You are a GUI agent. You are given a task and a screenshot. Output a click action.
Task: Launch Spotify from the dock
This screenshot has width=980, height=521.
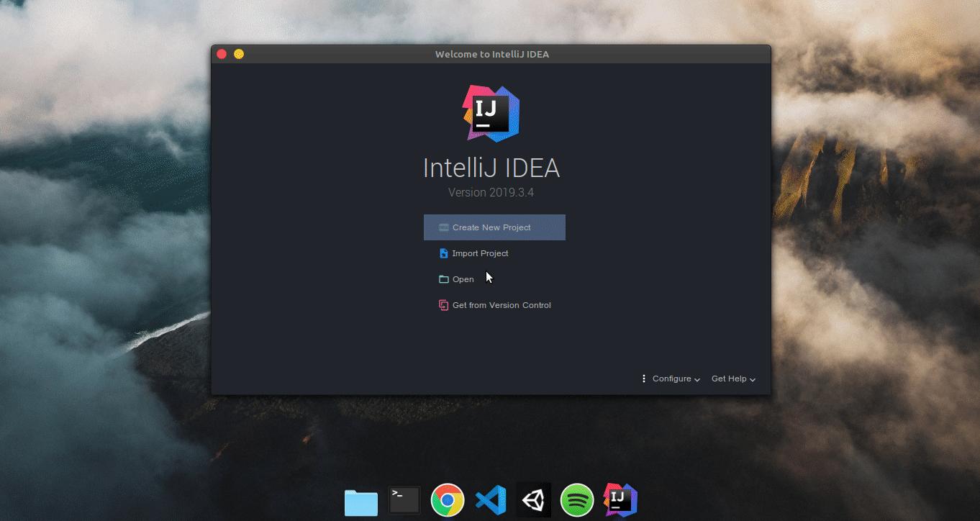point(577,500)
